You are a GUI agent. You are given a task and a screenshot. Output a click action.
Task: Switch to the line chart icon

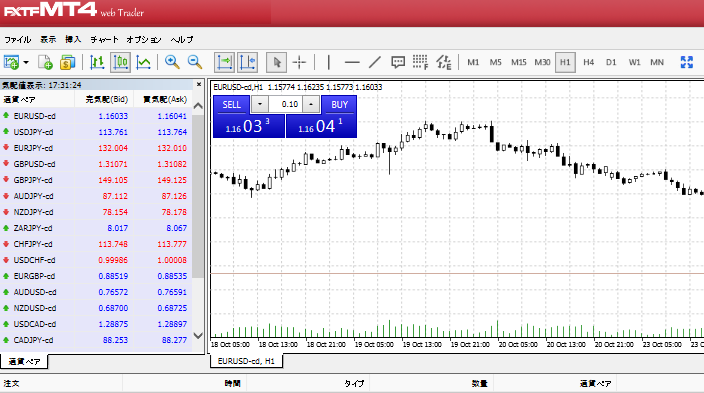coord(144,62)
